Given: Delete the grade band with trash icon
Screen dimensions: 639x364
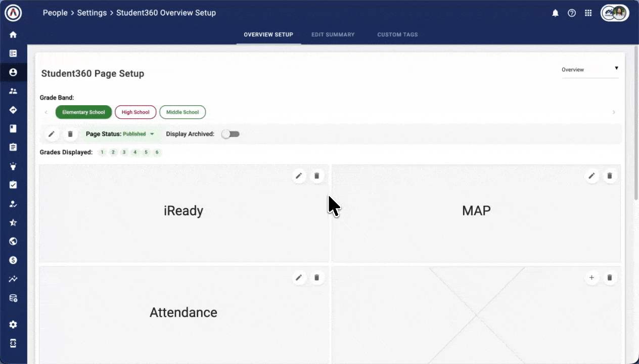Looking at the screenshot, I should click(x=70, y=134).
